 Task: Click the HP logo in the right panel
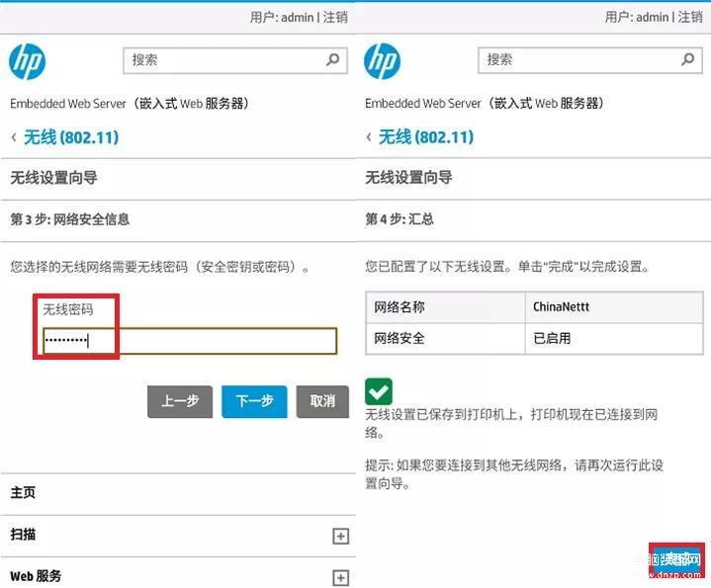pos(383,61)
